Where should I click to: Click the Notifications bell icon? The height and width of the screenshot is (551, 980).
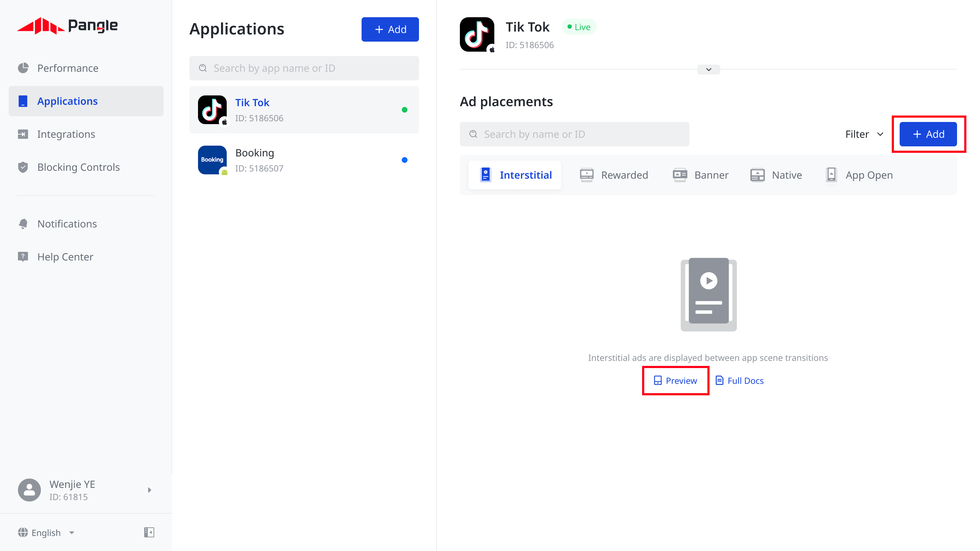[x=23, y=224]
